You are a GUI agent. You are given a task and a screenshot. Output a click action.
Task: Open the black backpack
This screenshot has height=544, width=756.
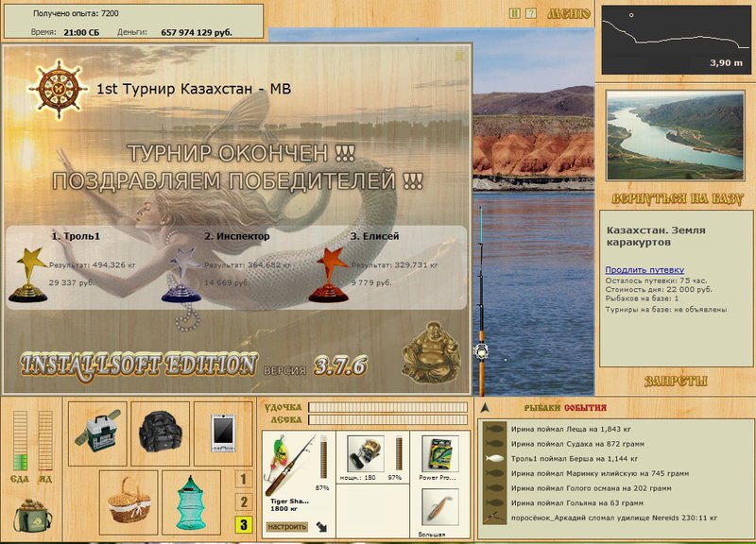coord(160,433)
